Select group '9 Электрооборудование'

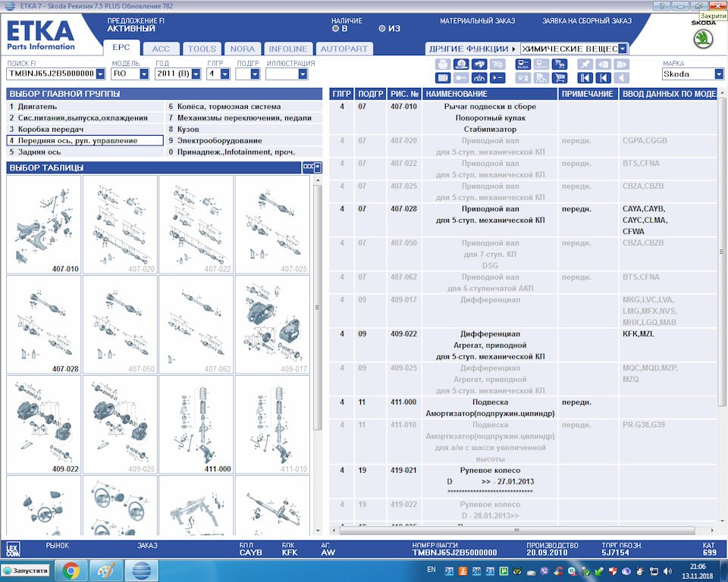tap(243, 141)
